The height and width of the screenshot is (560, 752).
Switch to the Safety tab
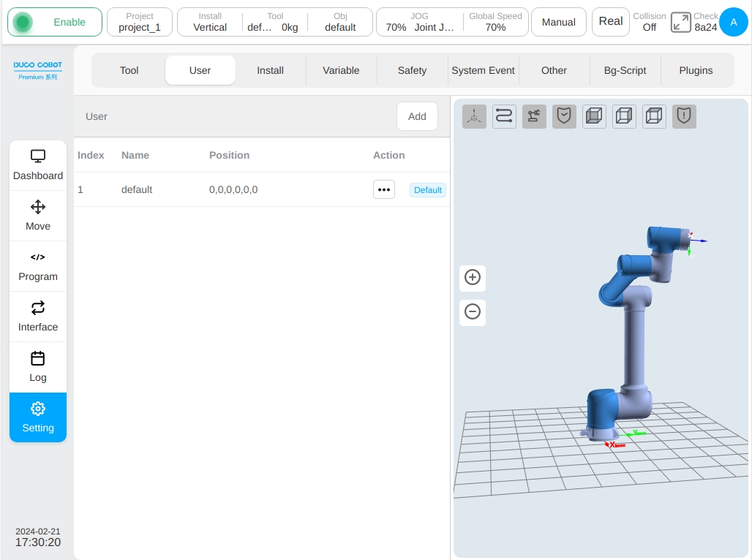[412, 70]
